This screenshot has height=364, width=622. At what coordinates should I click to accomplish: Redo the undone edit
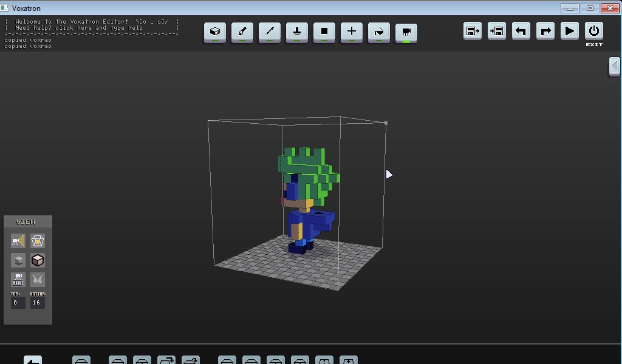pos(545,31)
